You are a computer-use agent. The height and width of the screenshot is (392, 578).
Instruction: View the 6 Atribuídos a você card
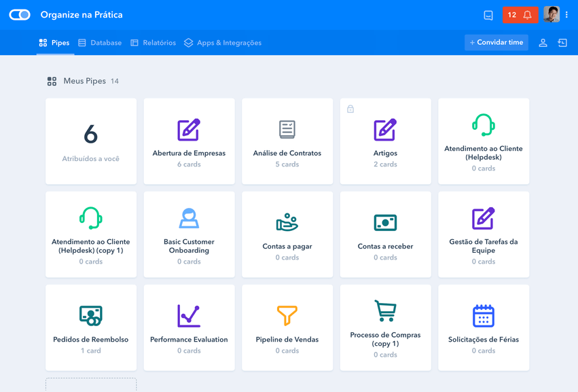[x=91, y=141]
